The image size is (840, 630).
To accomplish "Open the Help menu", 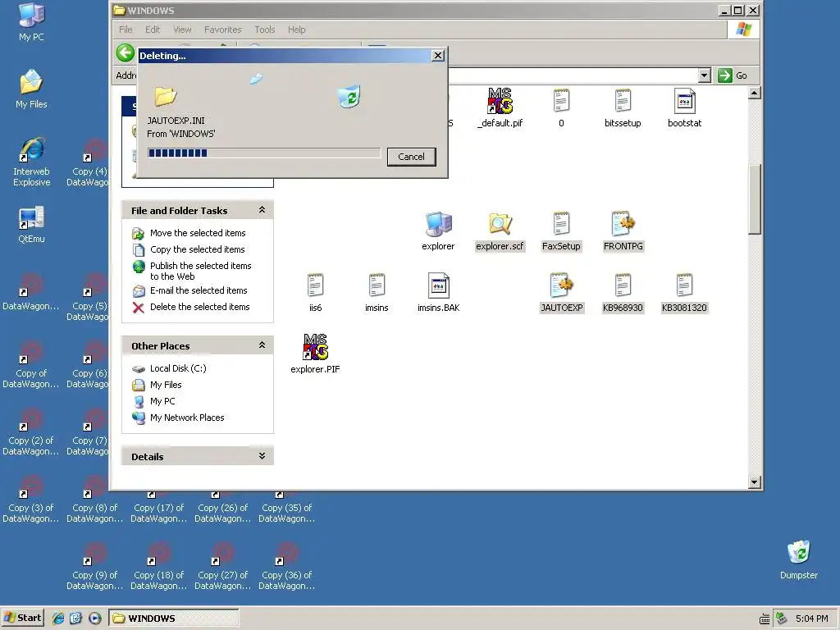I will (x=296, y=30).
